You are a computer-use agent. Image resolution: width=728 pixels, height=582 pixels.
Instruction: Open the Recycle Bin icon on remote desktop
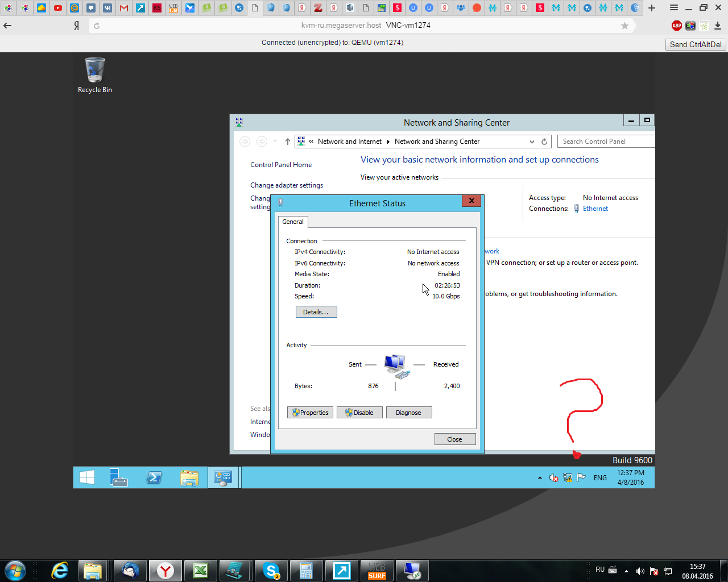tap(95, 75)
